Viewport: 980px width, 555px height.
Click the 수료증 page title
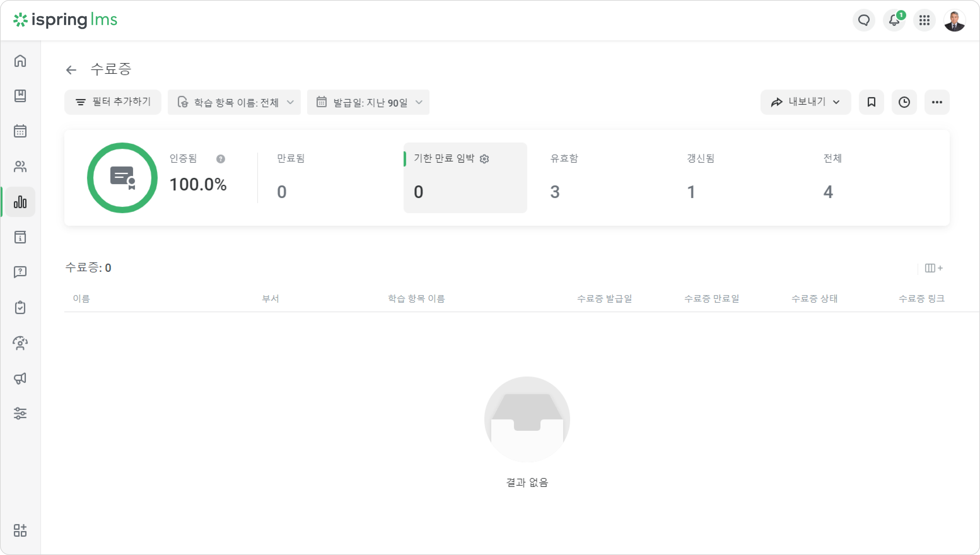pos(111,69)
